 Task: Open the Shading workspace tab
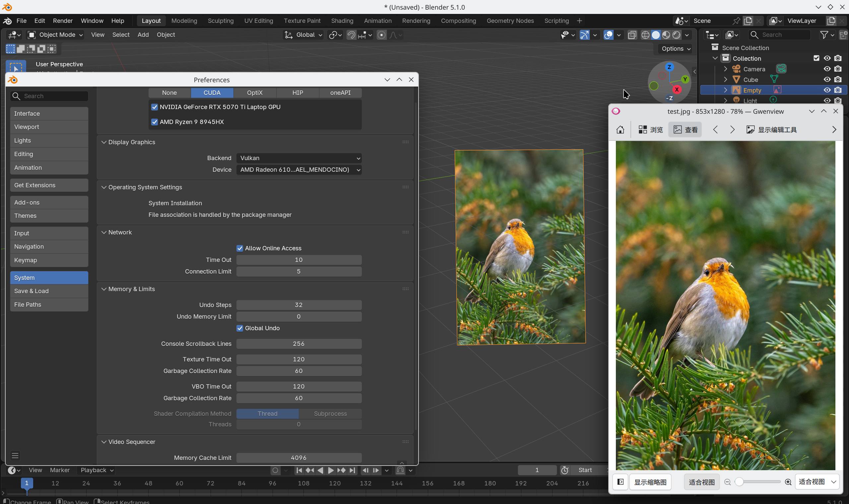(x=342, y=21)
